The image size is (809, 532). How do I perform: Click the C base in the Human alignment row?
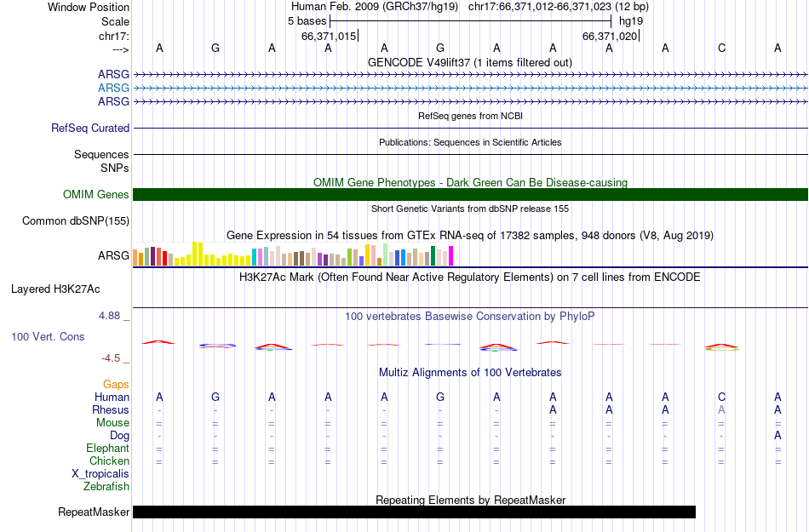tap(721, 397)
